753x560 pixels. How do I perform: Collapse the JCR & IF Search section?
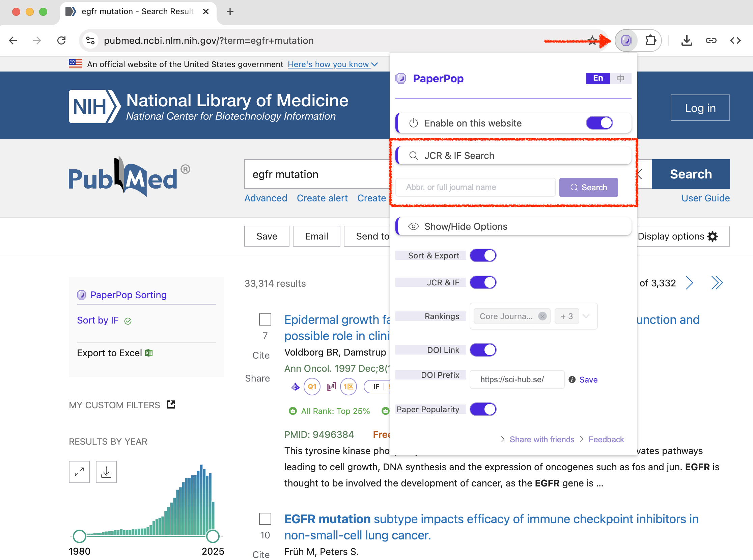coord(513,156)
